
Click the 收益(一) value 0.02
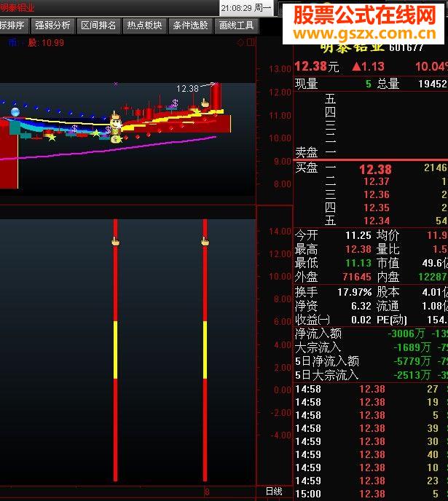tap(361, 320)
